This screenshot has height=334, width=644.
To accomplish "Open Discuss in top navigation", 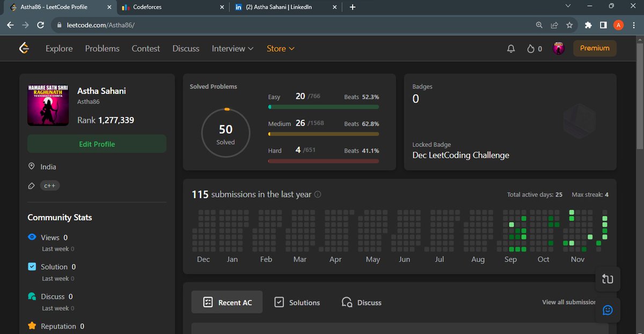I will [186, 48].
